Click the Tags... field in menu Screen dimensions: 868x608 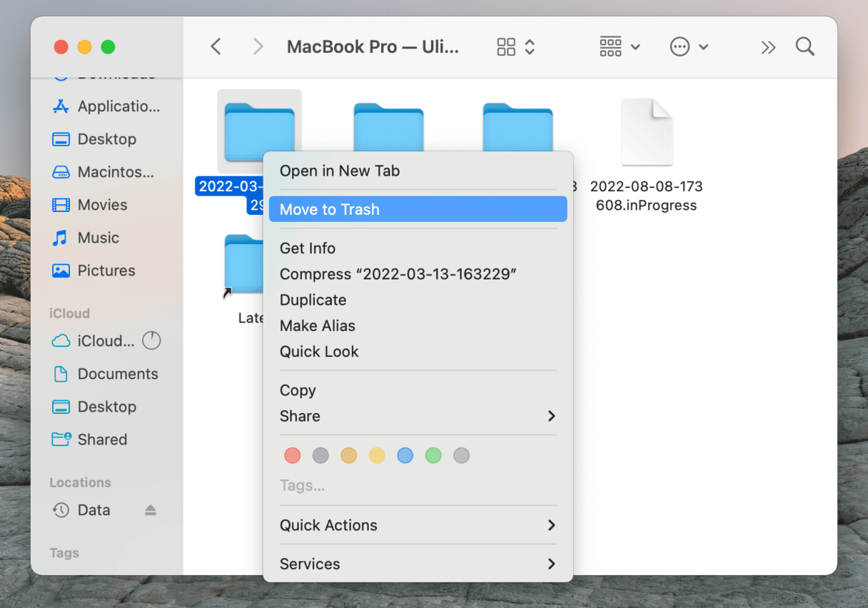(302, 486)
